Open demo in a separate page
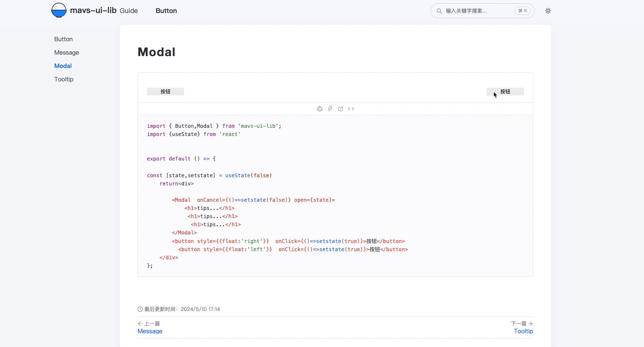The width and height of the screenshot is (644, 347). click(x=341, y=108)
